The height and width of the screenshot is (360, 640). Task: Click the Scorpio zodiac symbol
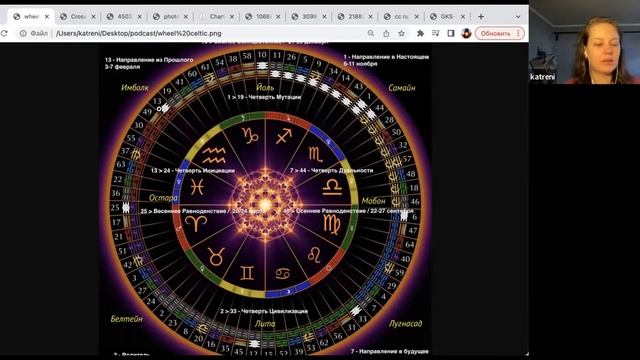(315, 153)
